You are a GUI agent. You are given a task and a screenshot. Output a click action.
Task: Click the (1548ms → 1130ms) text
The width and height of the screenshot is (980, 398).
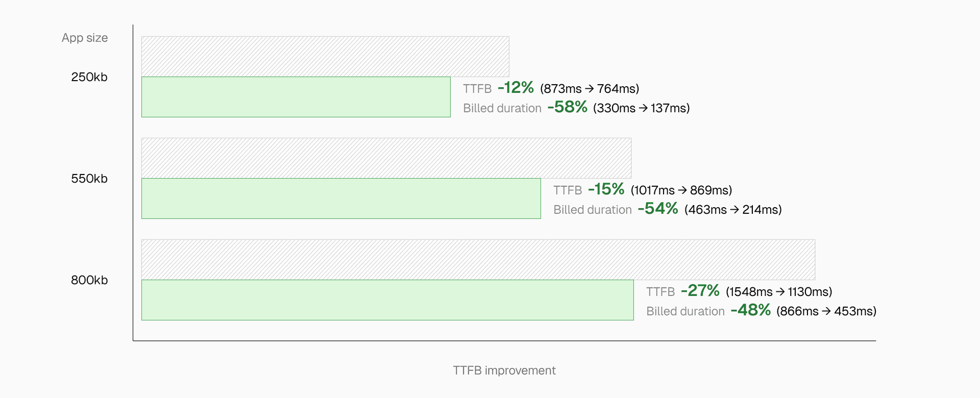click(x=779, y=292)
